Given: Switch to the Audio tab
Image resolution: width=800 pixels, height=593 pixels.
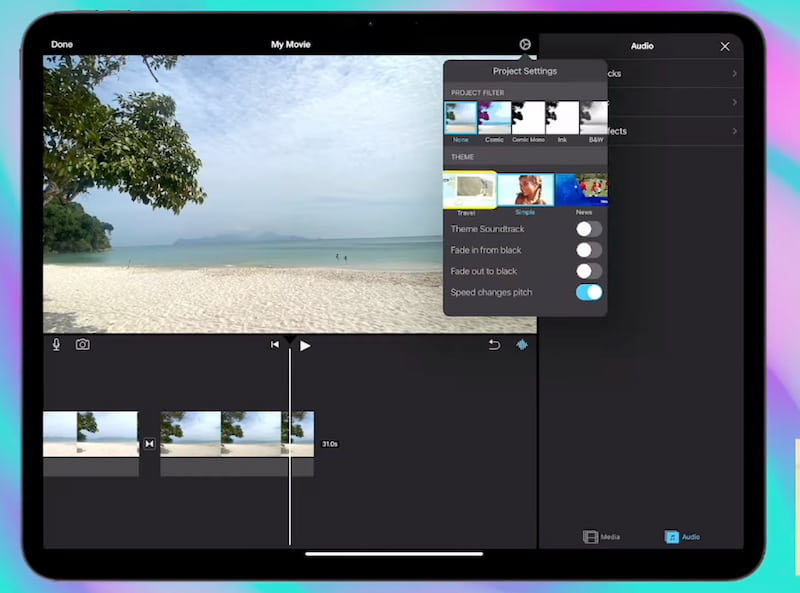Looking at the screenshot, I should click(x=682, y=537).
